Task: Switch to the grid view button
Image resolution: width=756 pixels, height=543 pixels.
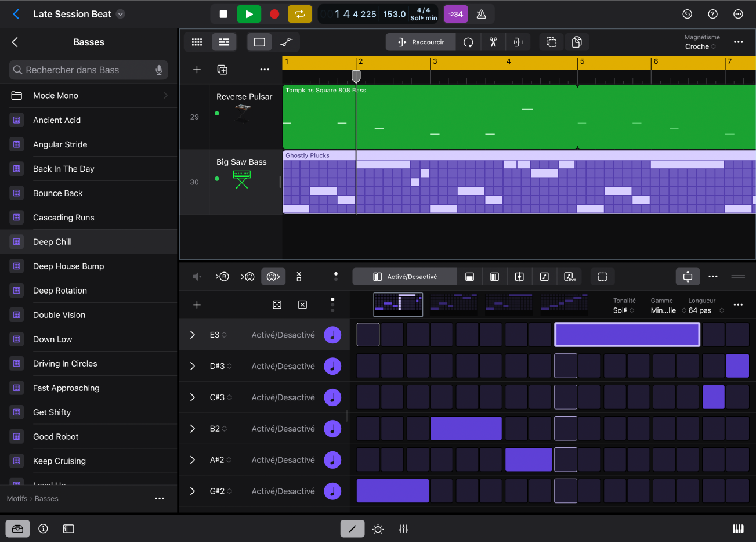Action: tap(197, 42)
